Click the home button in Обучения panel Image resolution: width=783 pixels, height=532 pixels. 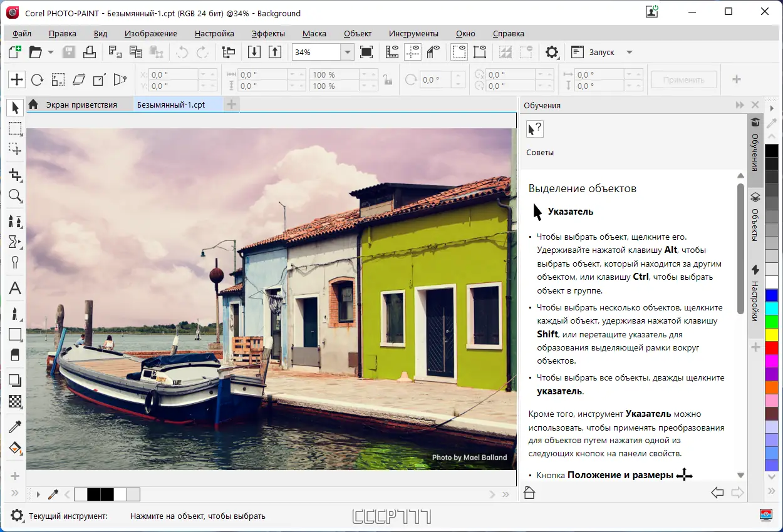tap(529, 493)
